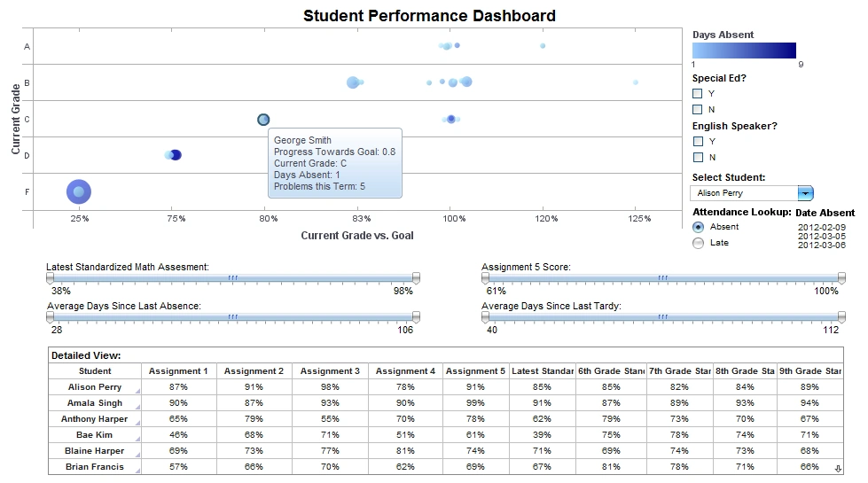
Task: Click the dark blue bubble in grade D row
Action: 176,155
